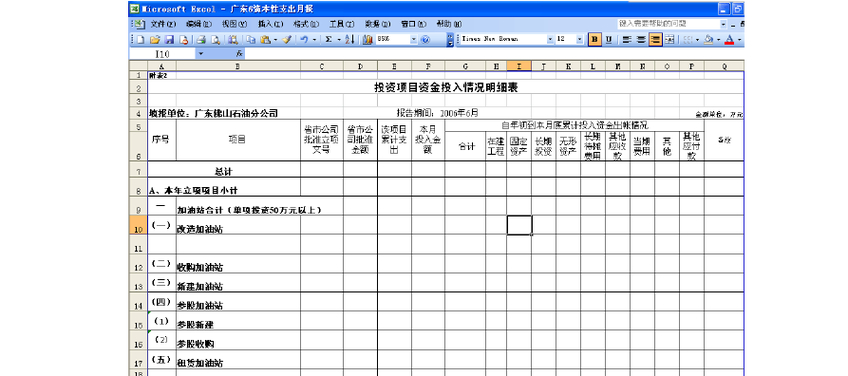Open the Zoom percentage dropdown
848x376 pixels.
point(414,39)
